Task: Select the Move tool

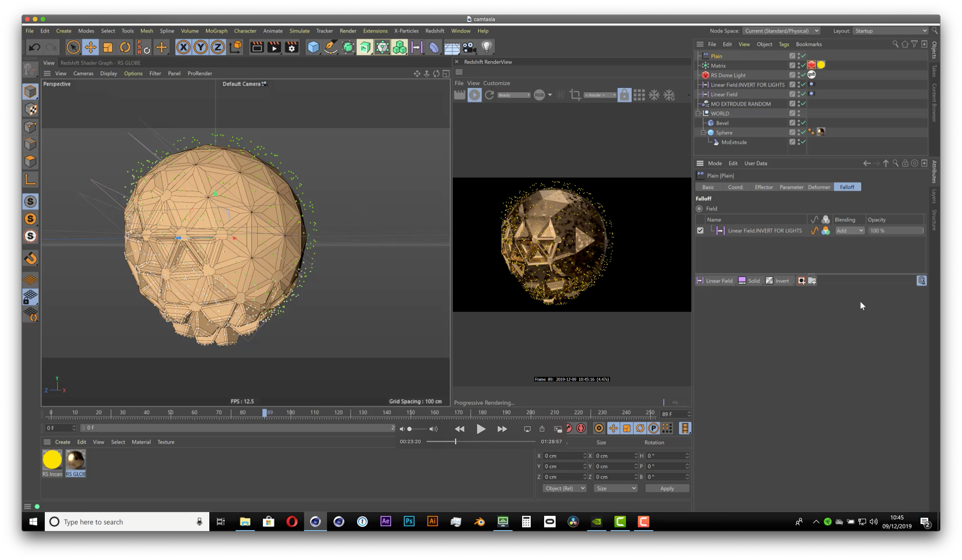Action: coord(90,47)
